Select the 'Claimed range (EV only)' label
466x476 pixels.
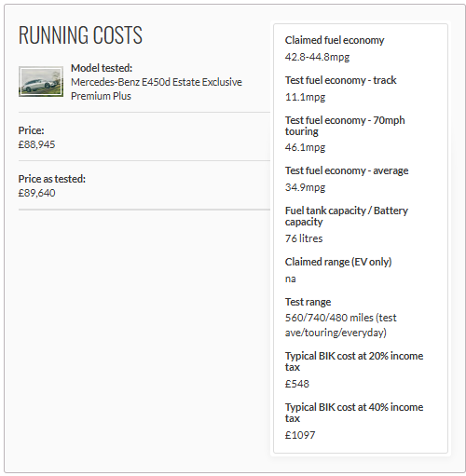click(338, 262)
